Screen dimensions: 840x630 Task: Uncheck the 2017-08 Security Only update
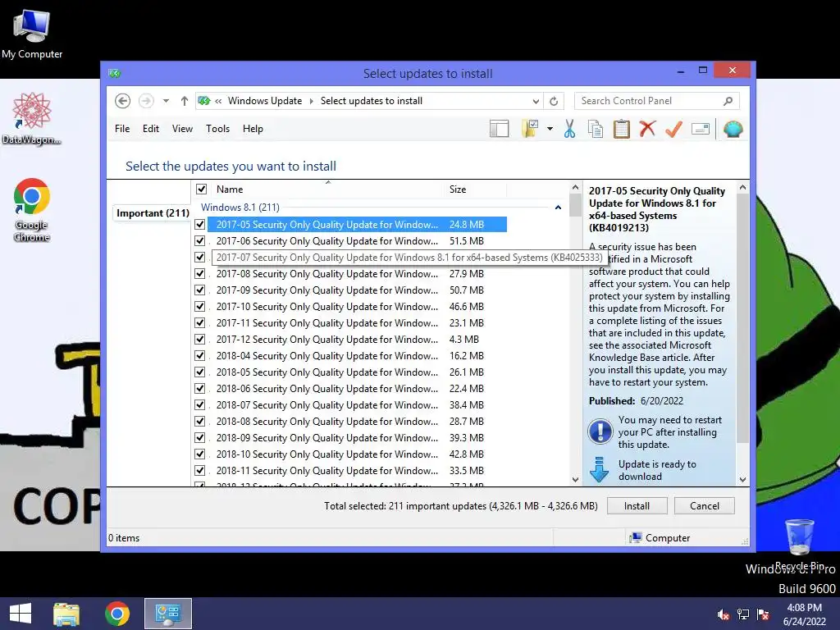(200, 274)
